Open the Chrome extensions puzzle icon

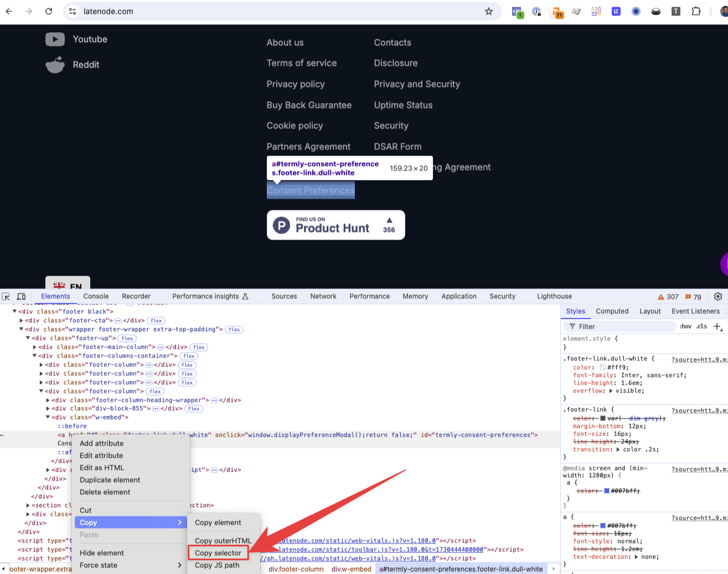coord(696,12)
